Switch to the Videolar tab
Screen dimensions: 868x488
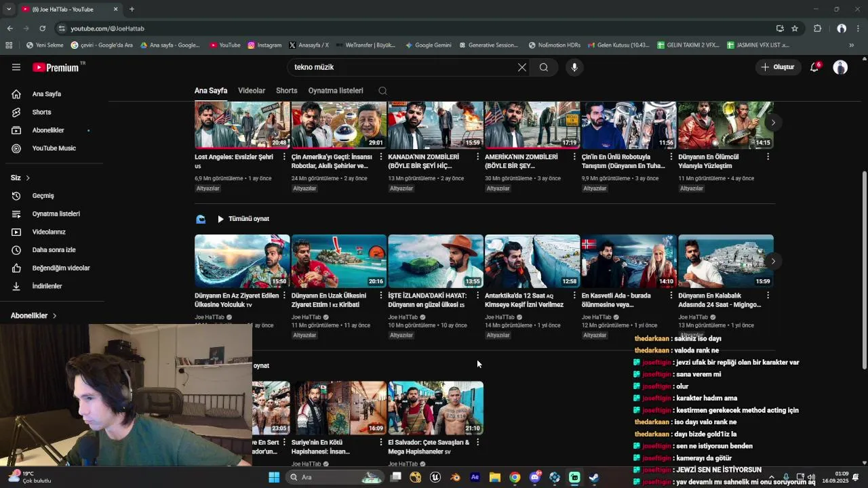pyautogui.click(x=252, y=91)
